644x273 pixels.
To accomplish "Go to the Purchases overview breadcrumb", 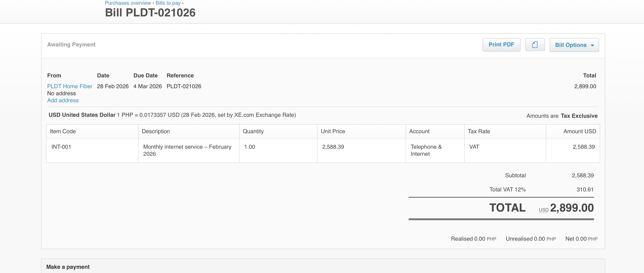I will point(128,3).
